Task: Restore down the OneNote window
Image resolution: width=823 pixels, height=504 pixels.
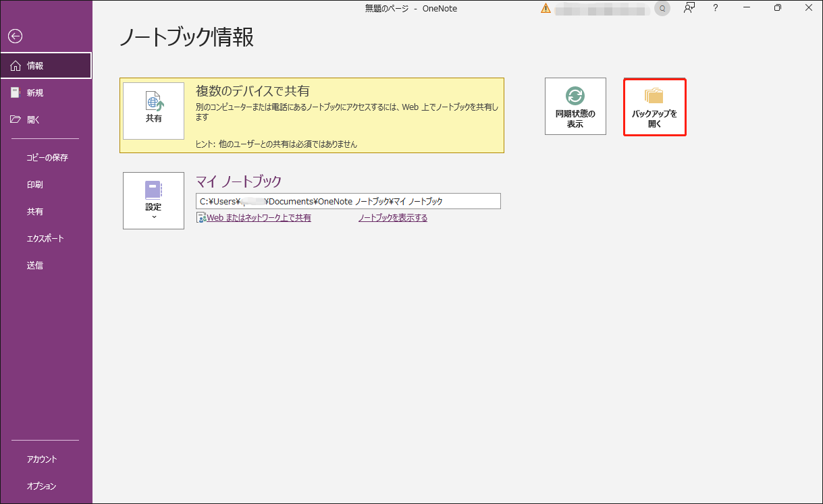Action: pyautogui.click(x=777, y=8)
